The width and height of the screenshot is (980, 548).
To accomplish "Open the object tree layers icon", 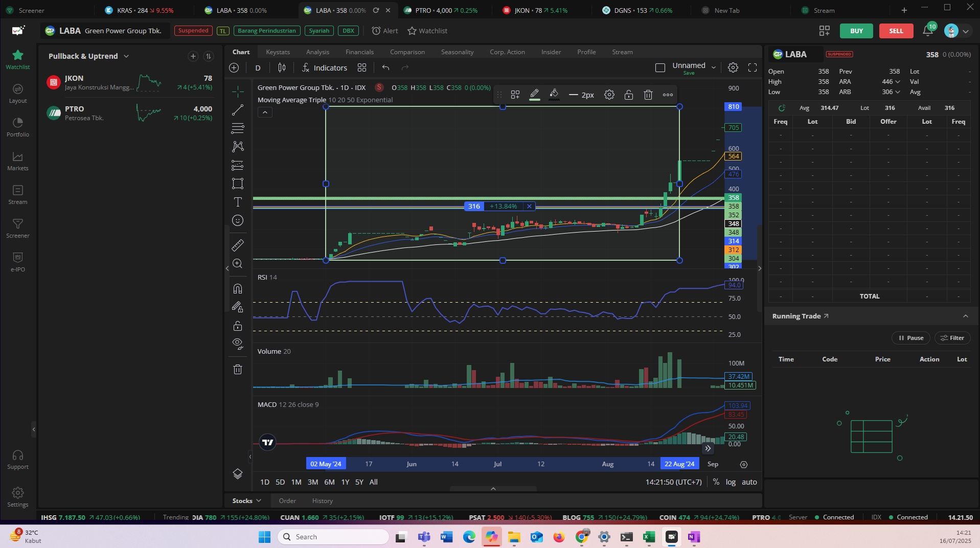I will (238, 474).
